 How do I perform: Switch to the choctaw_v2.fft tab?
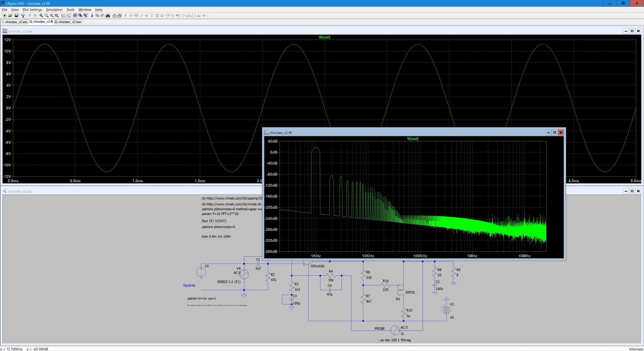(41, 22)
